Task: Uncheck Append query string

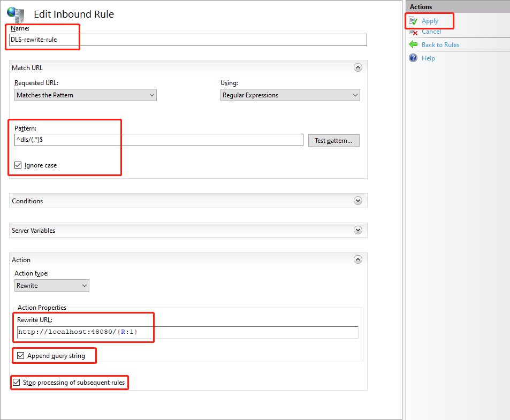Action: click(x=21, y=356)
